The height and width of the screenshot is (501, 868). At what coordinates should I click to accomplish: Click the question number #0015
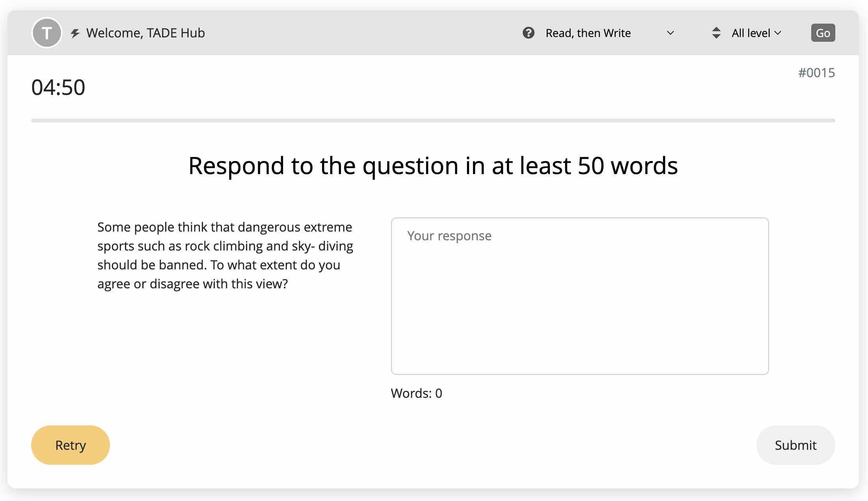(816, 73)
